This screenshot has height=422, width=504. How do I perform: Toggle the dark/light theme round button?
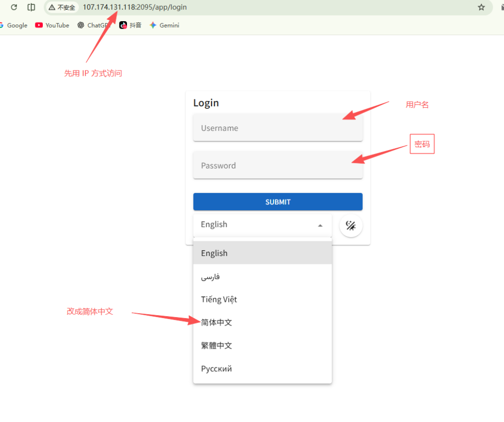351,226
